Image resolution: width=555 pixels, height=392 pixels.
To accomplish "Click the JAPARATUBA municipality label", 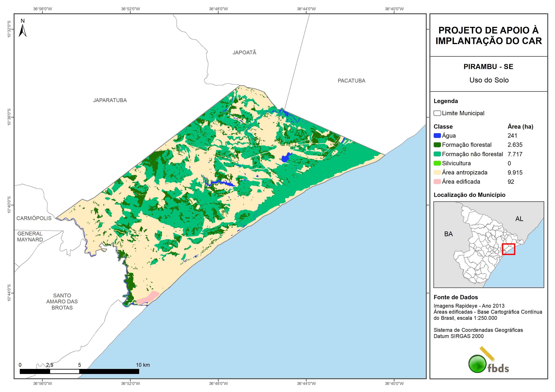I will pos(110,100).
